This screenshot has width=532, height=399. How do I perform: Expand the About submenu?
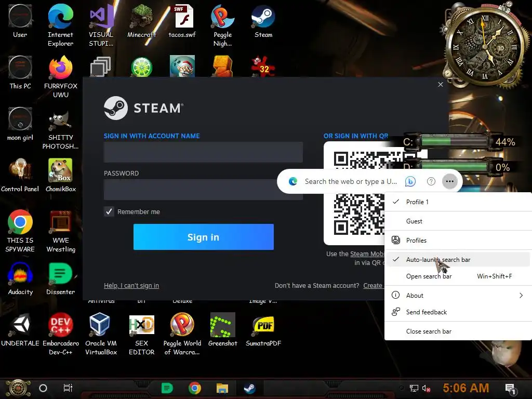(458, 296)
